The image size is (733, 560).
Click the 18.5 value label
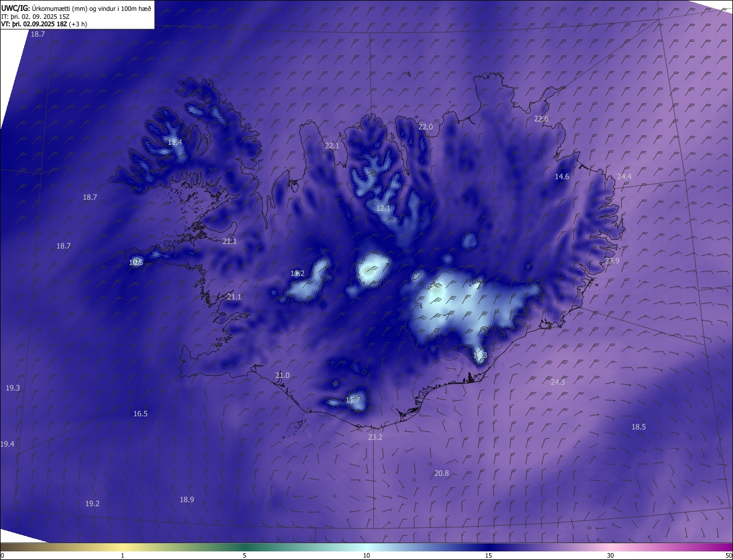coord(639,427)
